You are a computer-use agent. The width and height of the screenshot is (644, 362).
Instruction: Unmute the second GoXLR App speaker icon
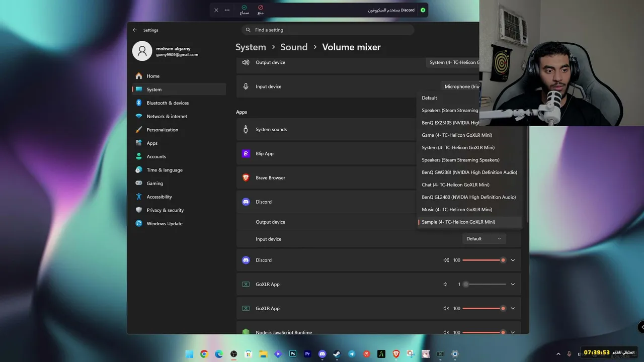click(x=446, y=309)
